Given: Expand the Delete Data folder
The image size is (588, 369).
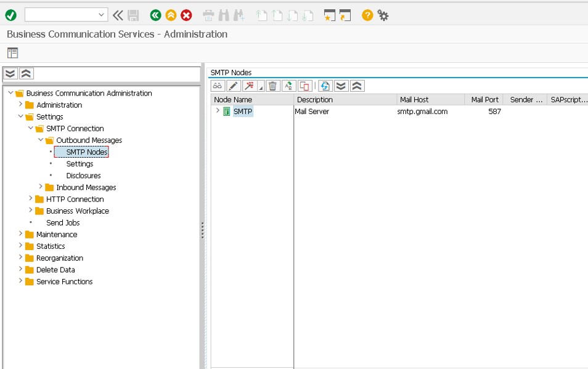Looking at the screenshot, I should 20,269.
